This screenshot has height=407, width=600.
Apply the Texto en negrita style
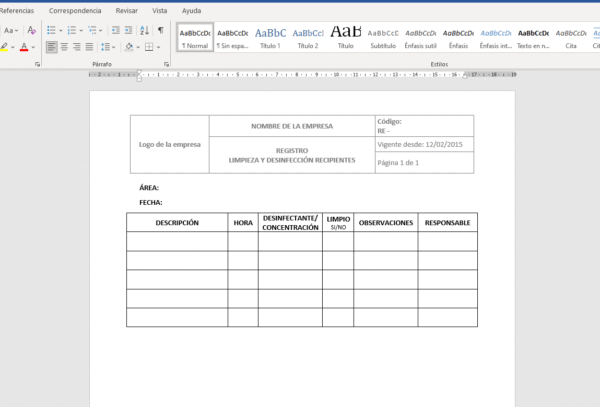coord(533,37)
